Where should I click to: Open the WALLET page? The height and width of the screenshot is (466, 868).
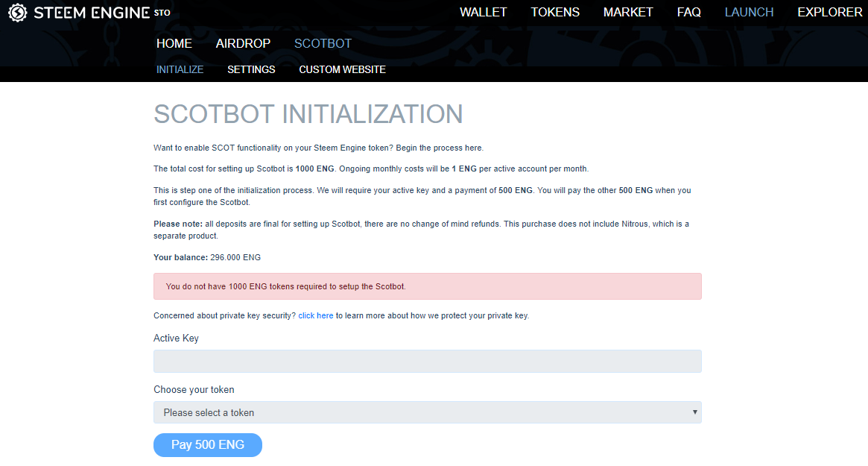click(x=483, y=12)
